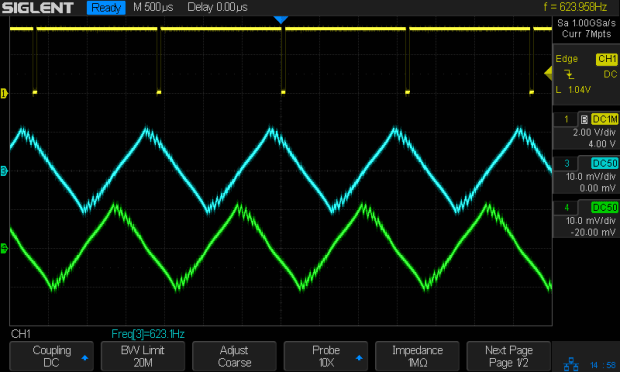The height and width of the screenshot is (372, 620).
Task: Click the Ready acquisition status indicator
Action: (106, 8)
